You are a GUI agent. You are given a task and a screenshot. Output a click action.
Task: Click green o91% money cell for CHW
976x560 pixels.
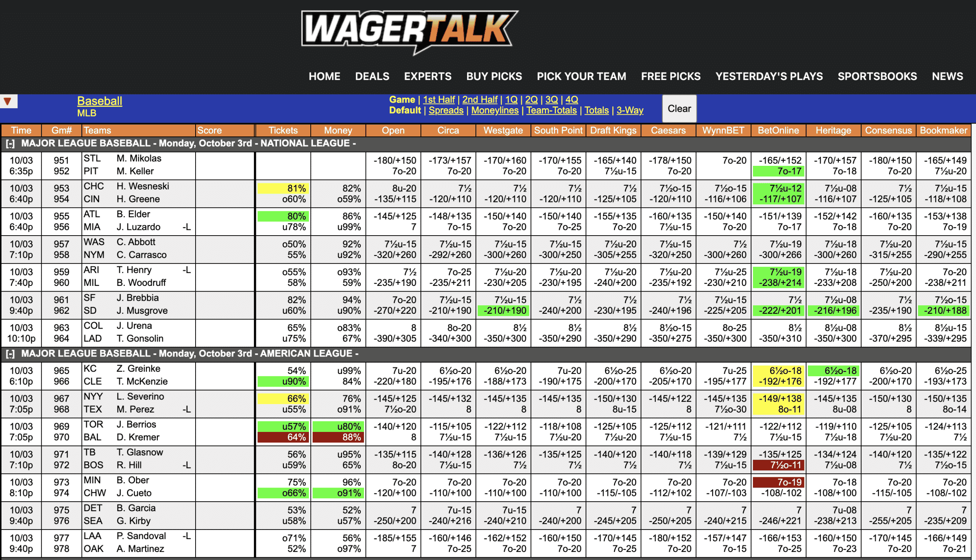(338, 493)
